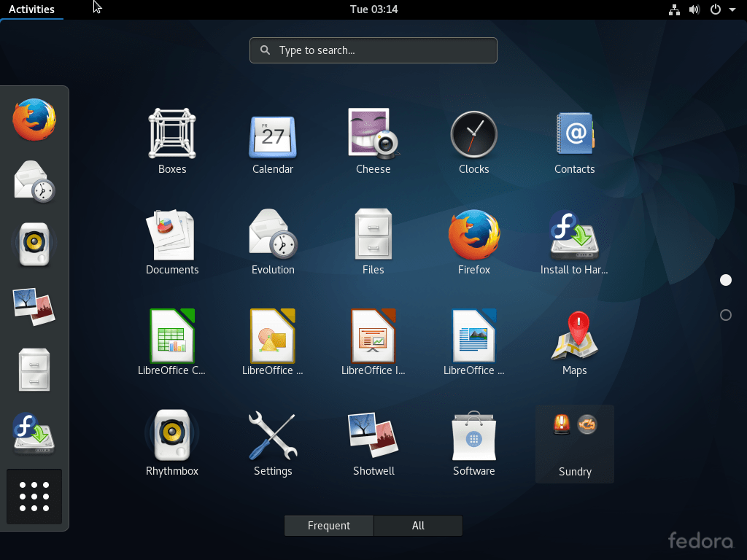Screen dimensions: 747x560
Task: Expand the system menu arrow
Action: pos(732,9)
